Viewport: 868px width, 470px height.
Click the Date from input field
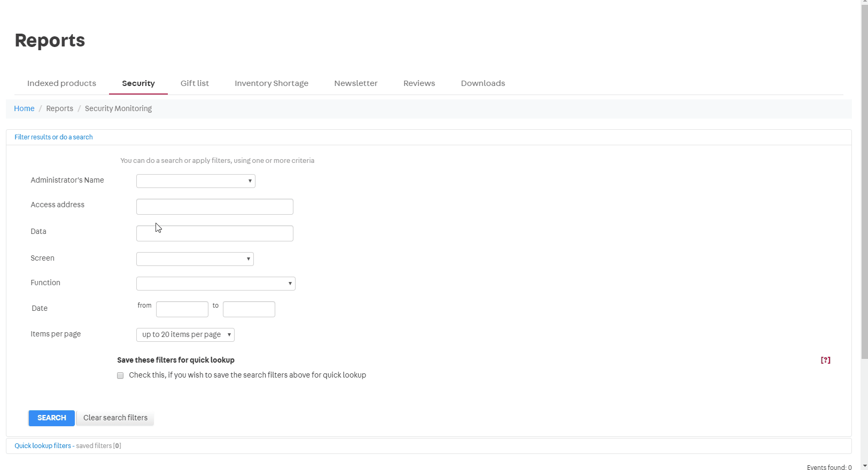(182, 309)
